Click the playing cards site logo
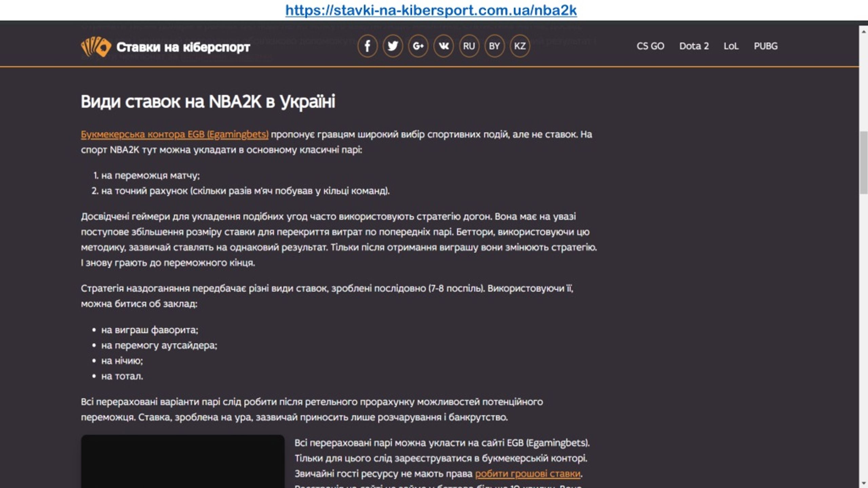Screen dimensions: 868x488 pos(96,46)
